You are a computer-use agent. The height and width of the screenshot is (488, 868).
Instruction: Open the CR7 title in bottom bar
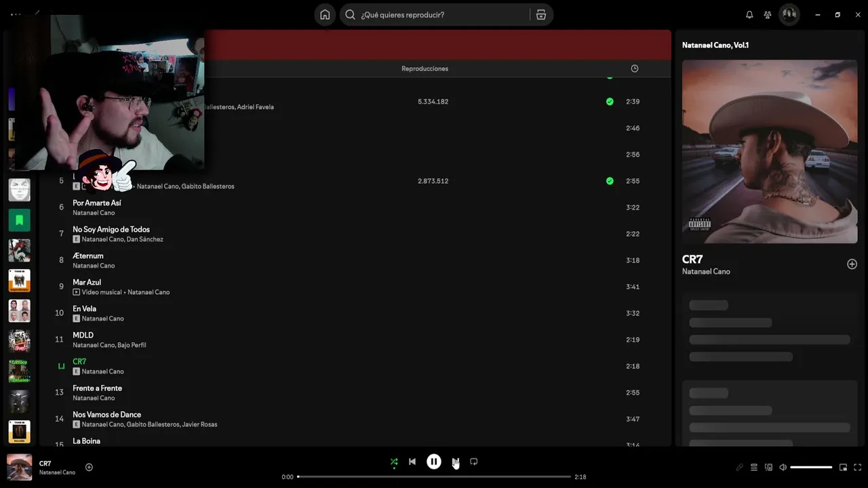[45, 464]
